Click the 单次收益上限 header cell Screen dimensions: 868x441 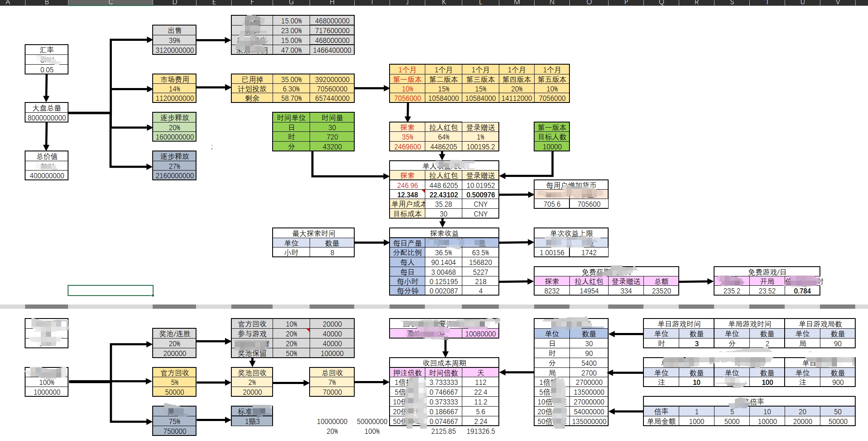(571, 233)
